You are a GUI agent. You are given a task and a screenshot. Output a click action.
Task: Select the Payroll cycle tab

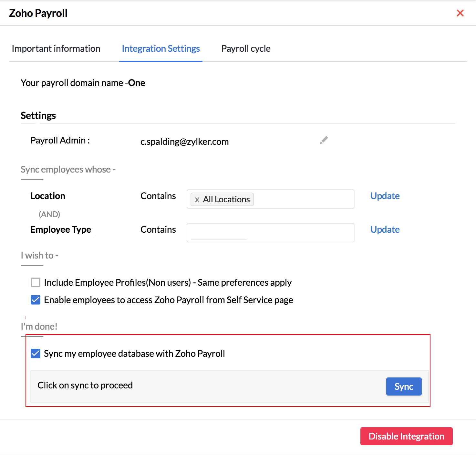(246, 48)
